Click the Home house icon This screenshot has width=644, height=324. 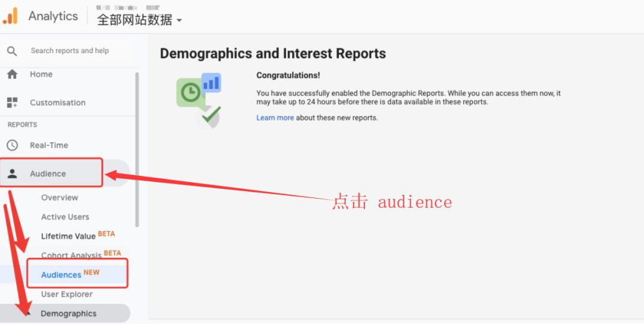coord(12,75)
